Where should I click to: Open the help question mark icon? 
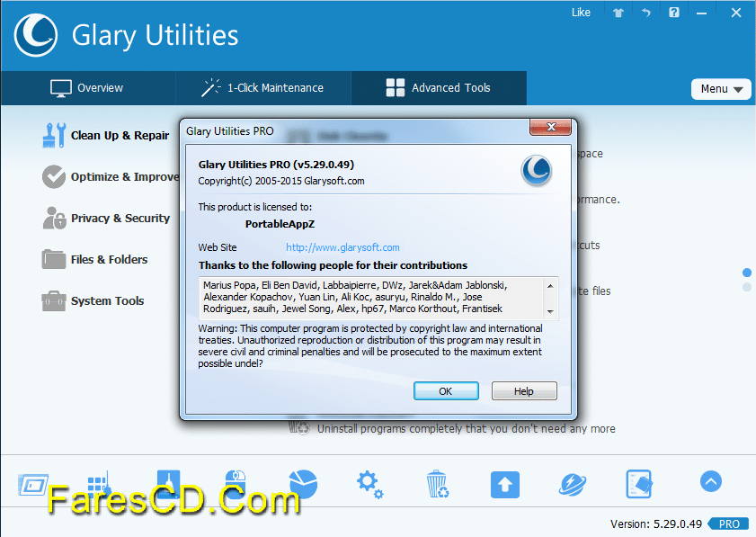674,12
